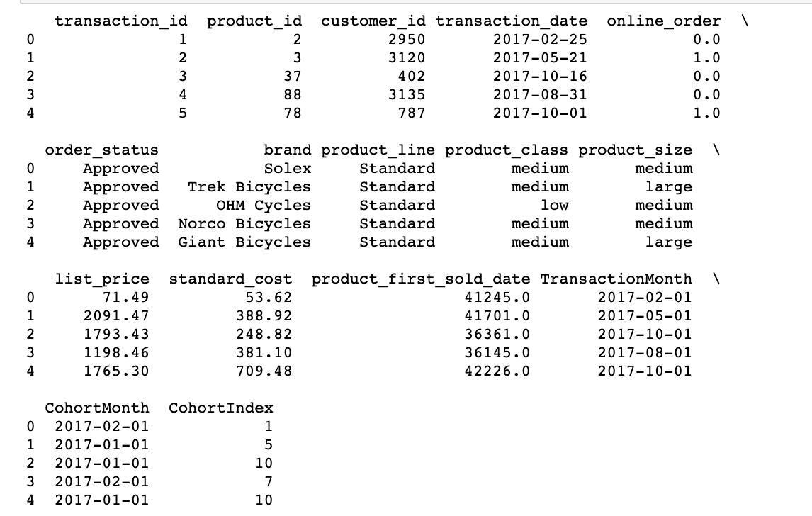Select the Giant Bicycles brand cell
Image resolution: width=812 pixels, height=516 pixels.
pos(244,242)
